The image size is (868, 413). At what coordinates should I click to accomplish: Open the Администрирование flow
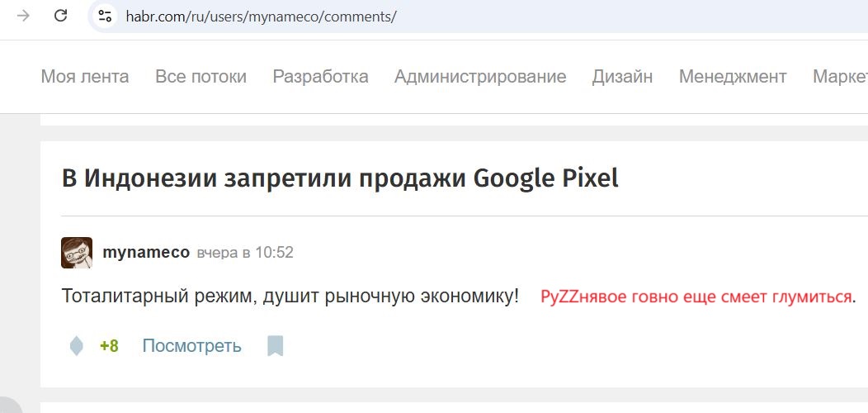(x=480, y=77)
